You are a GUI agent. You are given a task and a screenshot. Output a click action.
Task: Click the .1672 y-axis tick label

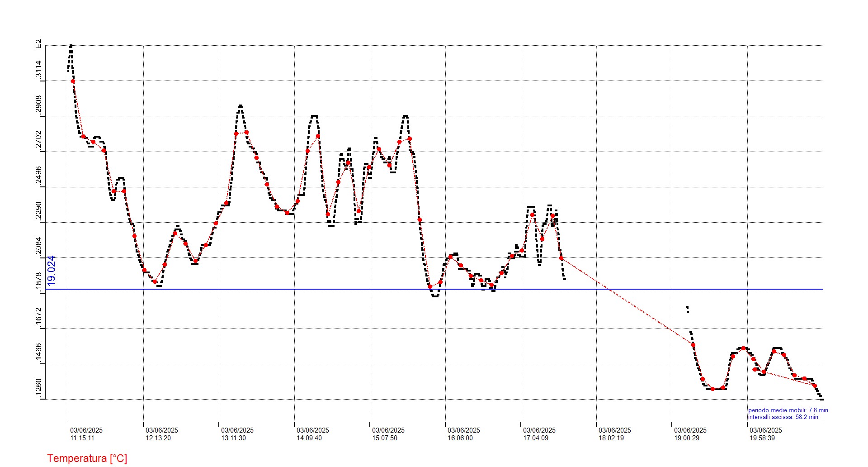tap(39, 318)
